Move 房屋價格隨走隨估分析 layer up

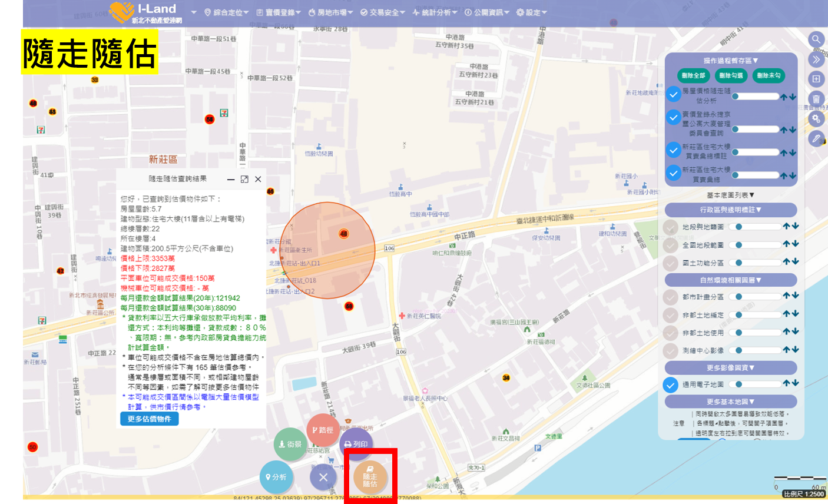784,97
